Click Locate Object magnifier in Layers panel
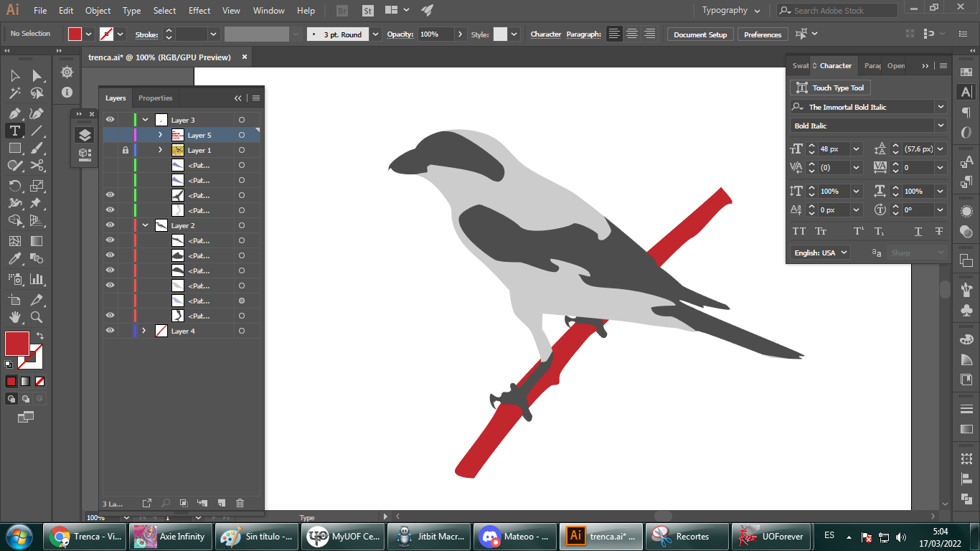Viewport: 980px width, 551px height. [166, 503]
